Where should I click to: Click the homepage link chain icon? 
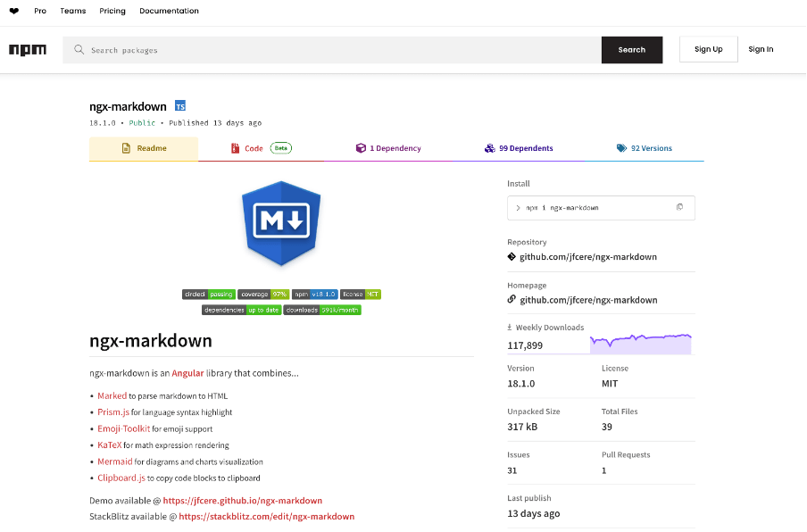coord(512,299)
